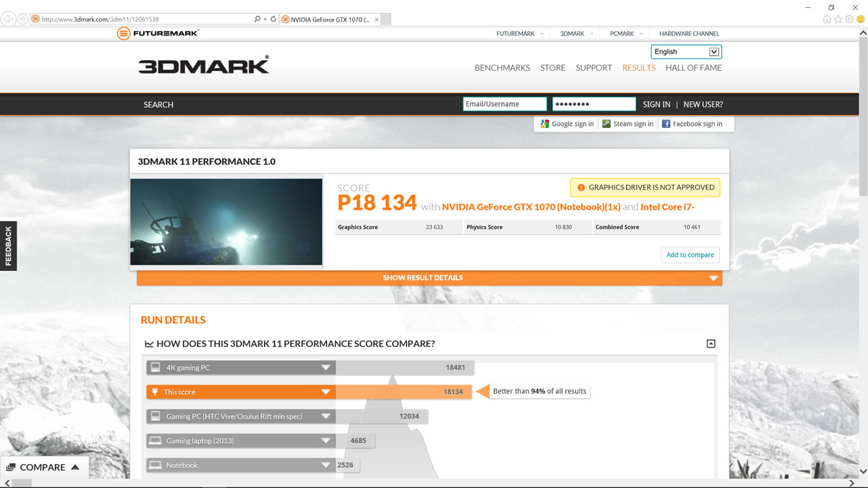Expand the 4K gaming PC row
The height and width of the screenshot is (488, 868).
click(325, 368)
